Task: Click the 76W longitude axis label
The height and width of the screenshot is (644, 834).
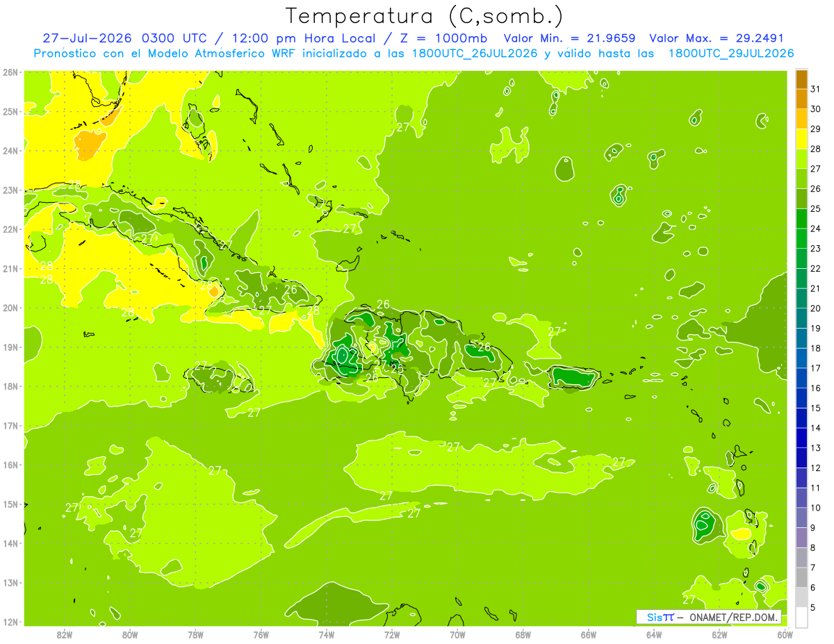Action: click(x=261, y=634)
